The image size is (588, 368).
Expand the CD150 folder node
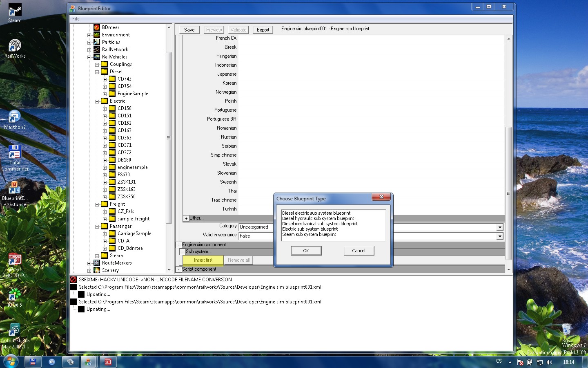coord(105,109)
